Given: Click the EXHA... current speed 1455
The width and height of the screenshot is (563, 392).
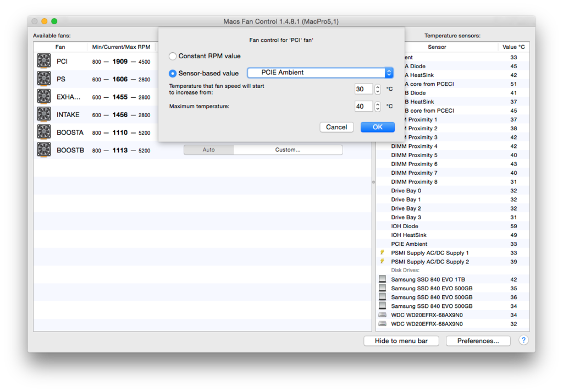Looking at the screenshot, I should click(x=120, y=97).
